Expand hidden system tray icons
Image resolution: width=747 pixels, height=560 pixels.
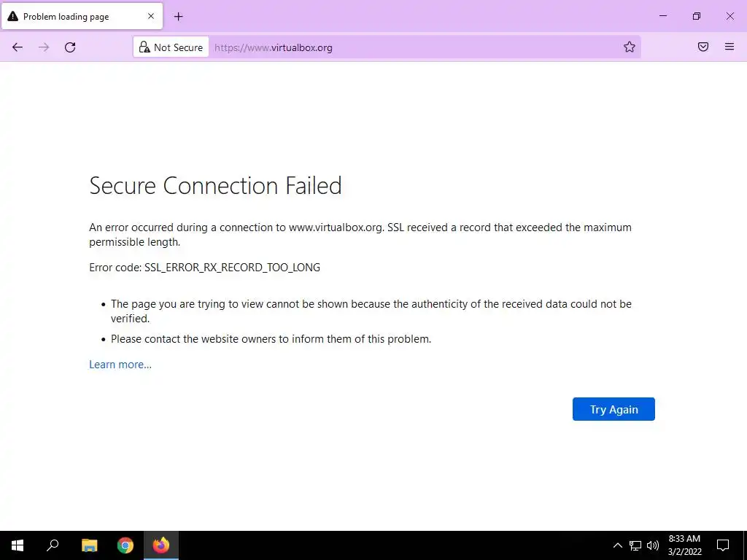click(x=617, y=545)
